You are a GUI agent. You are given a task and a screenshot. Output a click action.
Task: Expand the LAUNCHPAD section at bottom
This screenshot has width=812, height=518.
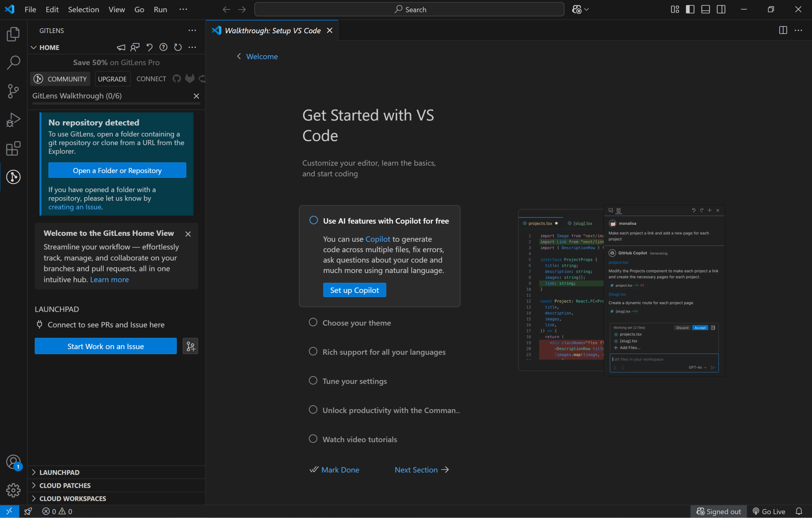[116, 472]
